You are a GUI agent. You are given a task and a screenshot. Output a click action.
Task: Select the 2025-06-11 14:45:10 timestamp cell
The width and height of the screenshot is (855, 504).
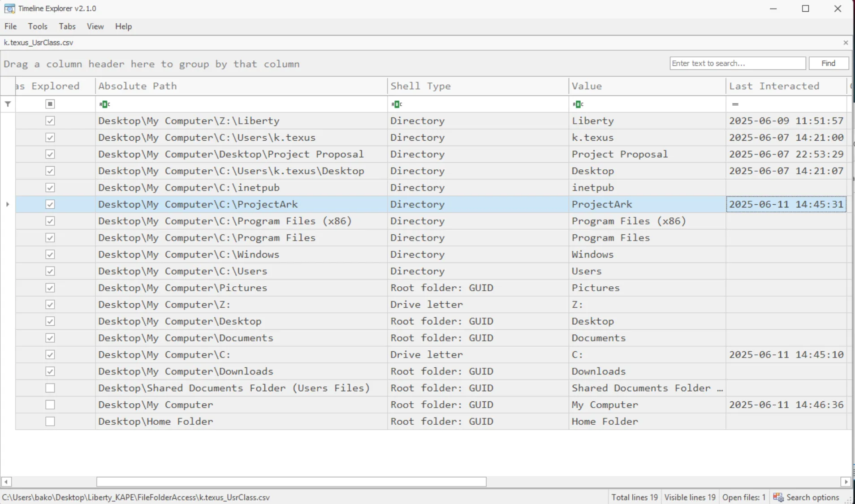pyautogui.click(x=786, y=354)
